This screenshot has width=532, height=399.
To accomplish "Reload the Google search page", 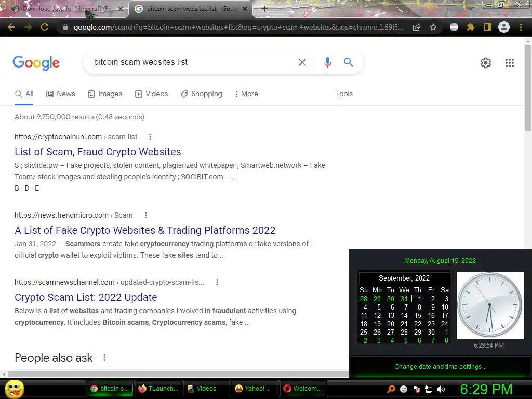I will [x=45, y=27].
